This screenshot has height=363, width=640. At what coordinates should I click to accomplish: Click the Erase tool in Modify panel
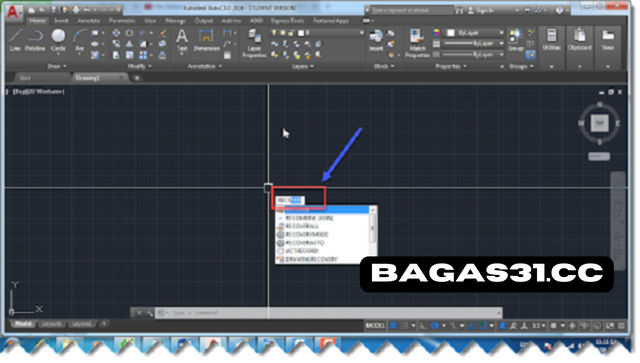[162, 33]
